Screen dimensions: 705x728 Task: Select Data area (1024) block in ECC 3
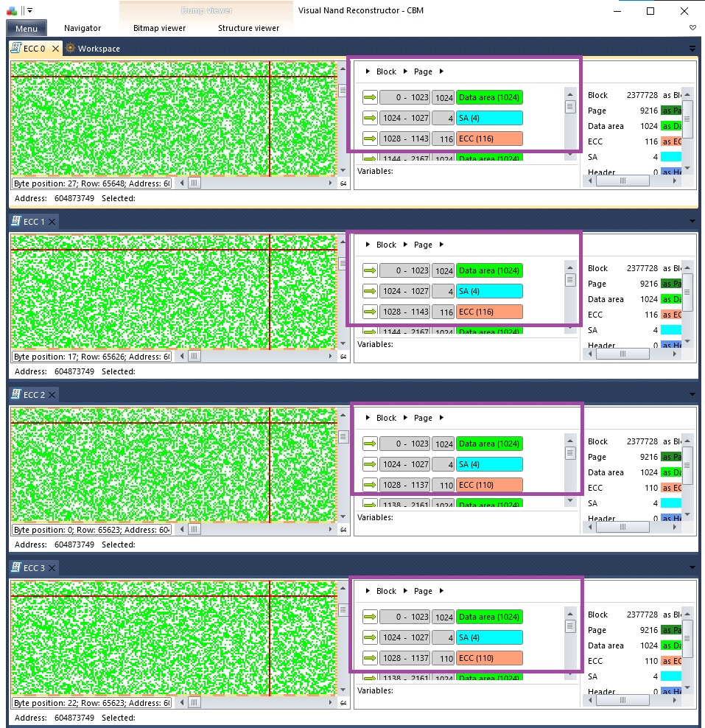click(489, 617)
